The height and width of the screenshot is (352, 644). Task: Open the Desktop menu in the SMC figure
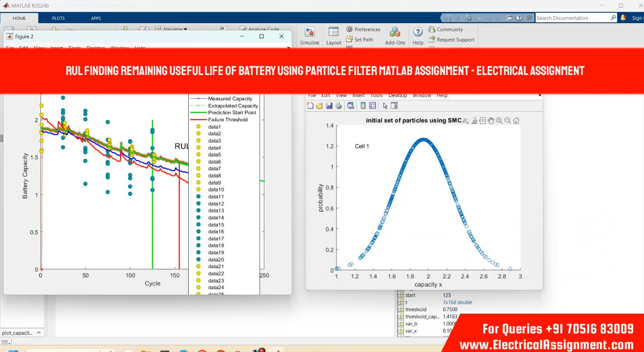tap(398, 95)
